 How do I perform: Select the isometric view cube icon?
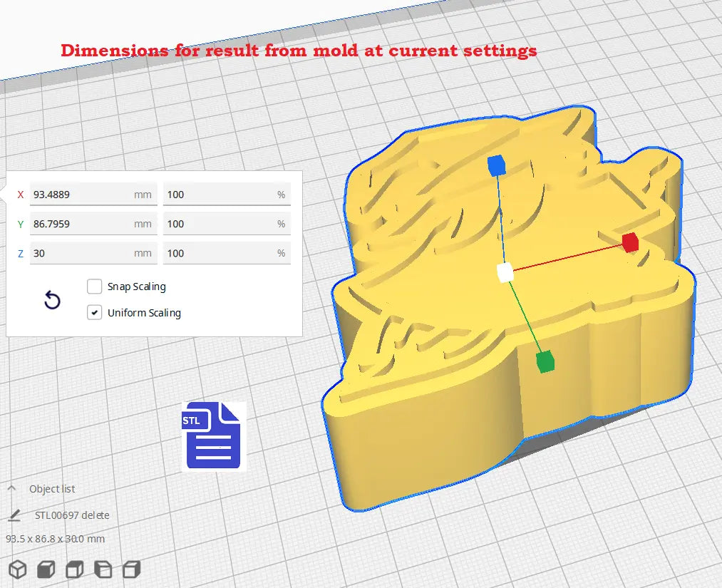[17, 569]
